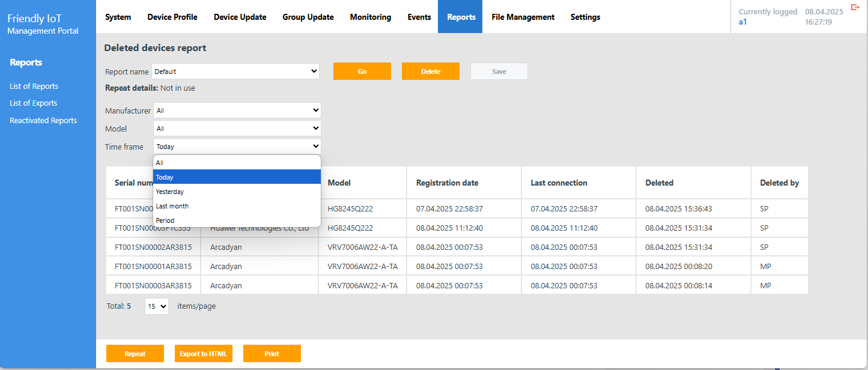Choose Period in the Time frame list
This screenshot has width=868, height=370.
pos(237,220)
